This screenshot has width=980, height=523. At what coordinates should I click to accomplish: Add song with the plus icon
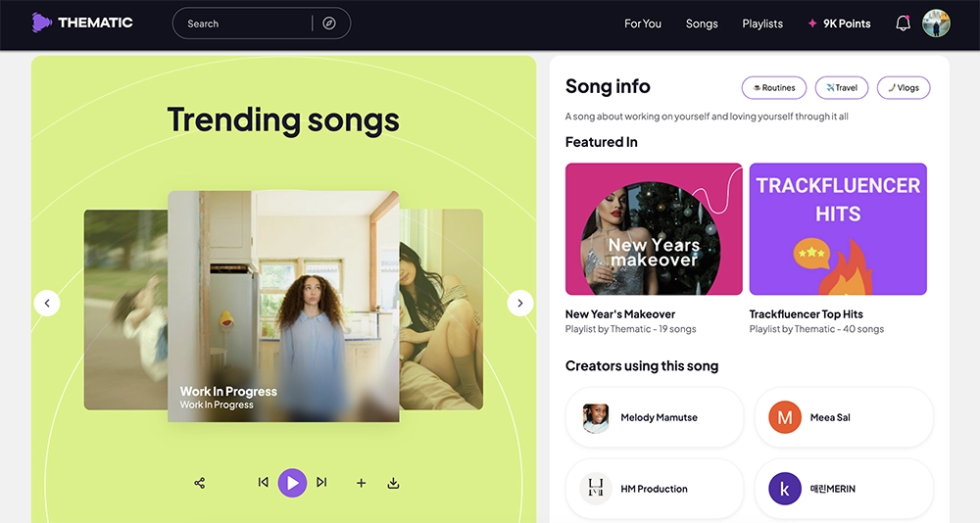[362, 483]
